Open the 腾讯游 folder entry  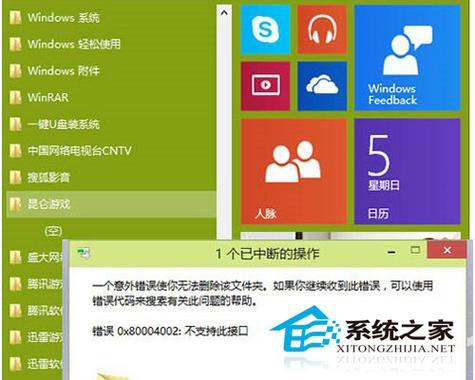click(x=35, y=284)
